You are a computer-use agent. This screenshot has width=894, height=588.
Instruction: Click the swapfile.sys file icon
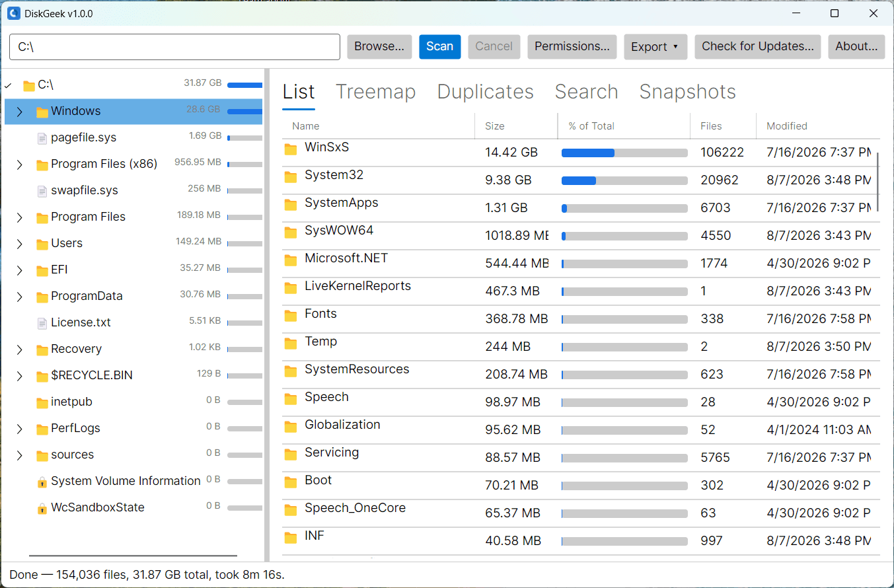pos(42,191)
